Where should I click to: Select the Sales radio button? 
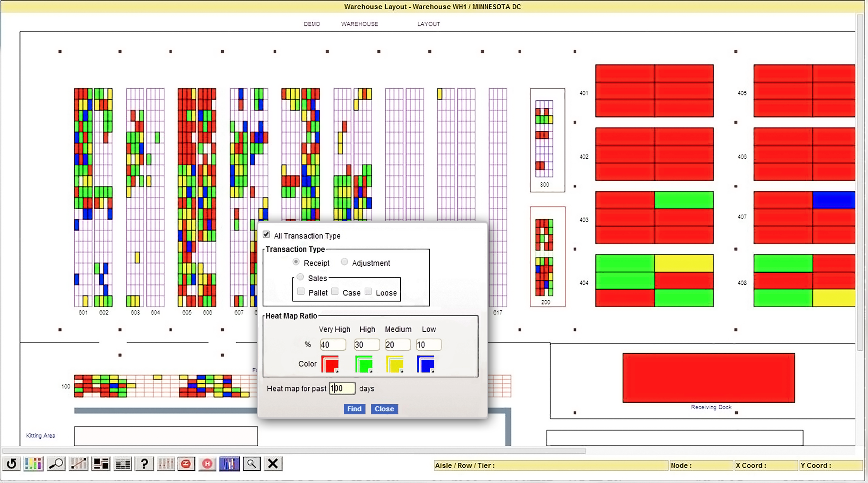300,277
